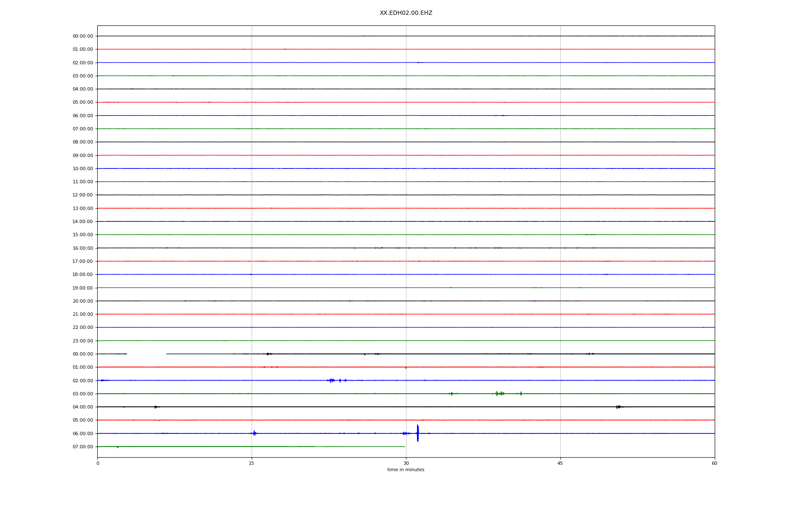Screen dimensions: 812x508
Task: Click the 23:00:00 row label
Action: [82, 341]
